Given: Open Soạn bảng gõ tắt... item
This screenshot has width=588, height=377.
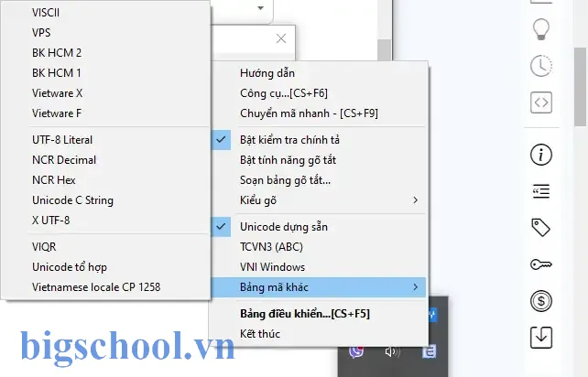Looking at the screenshot, I should tap(319, 180).
